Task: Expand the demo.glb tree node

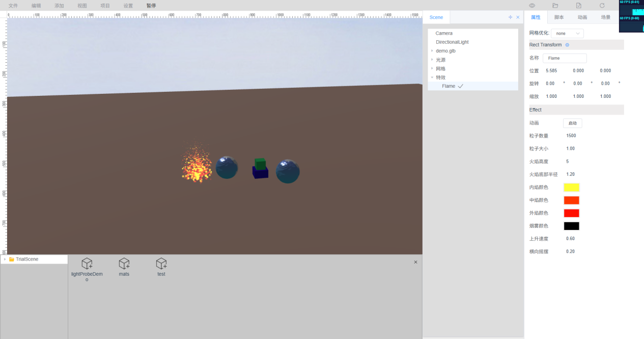Action: click(432, 51)
